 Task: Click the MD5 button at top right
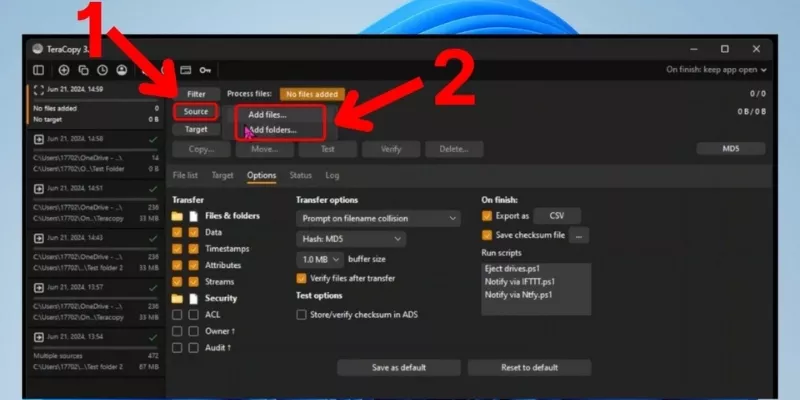[731, 149]
